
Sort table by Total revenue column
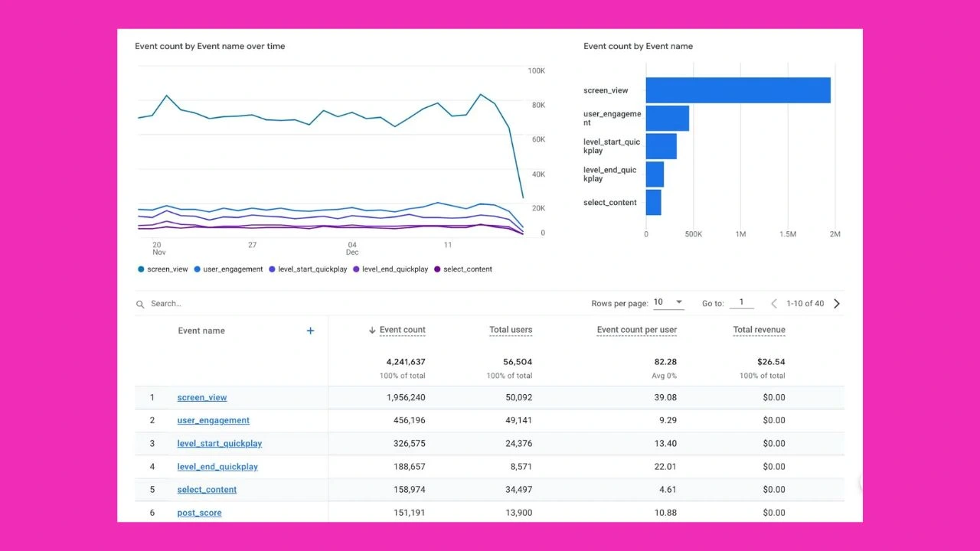tap(759, 330)
